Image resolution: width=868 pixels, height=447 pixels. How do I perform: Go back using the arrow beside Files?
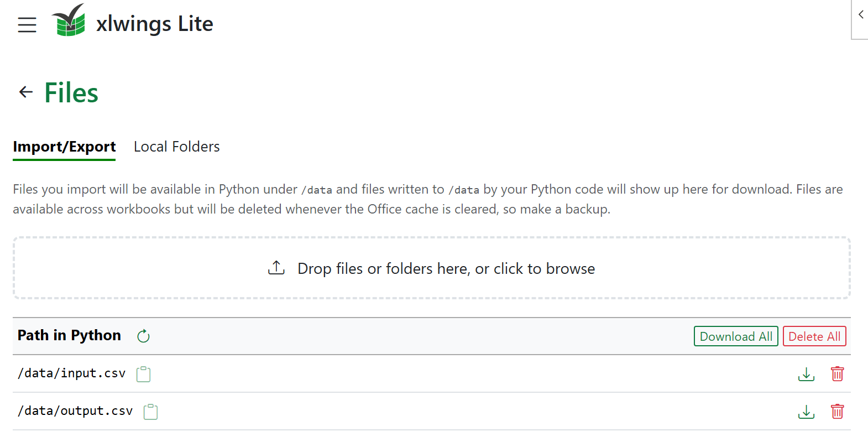point(26,92)
